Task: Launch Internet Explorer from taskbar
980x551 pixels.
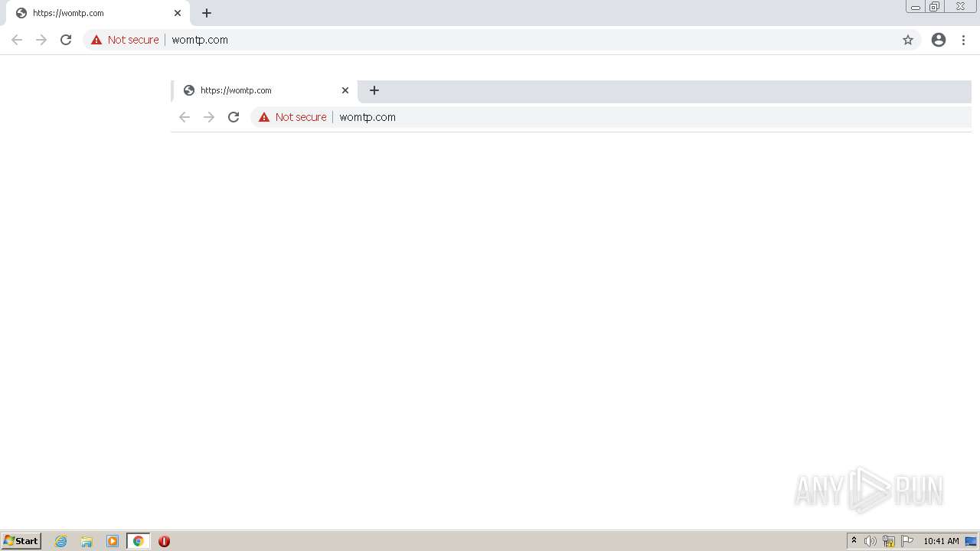Action: pyautogui.click(x=61, y=541)
